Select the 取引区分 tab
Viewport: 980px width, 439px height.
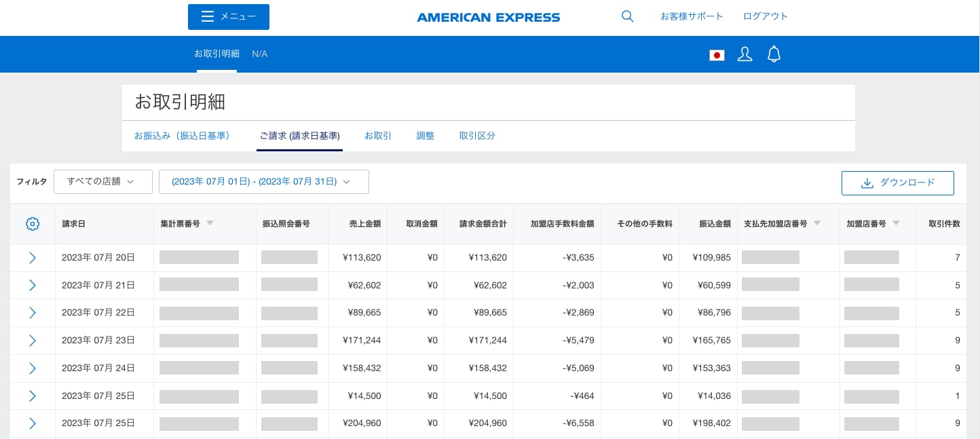[477, 136]
